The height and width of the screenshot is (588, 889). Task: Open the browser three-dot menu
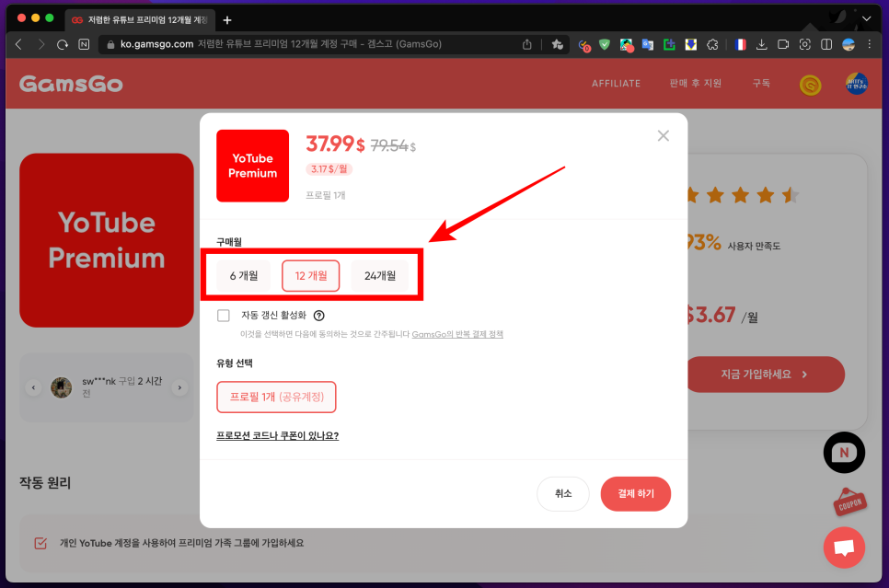pyautogui.click(x=869, y=44)
